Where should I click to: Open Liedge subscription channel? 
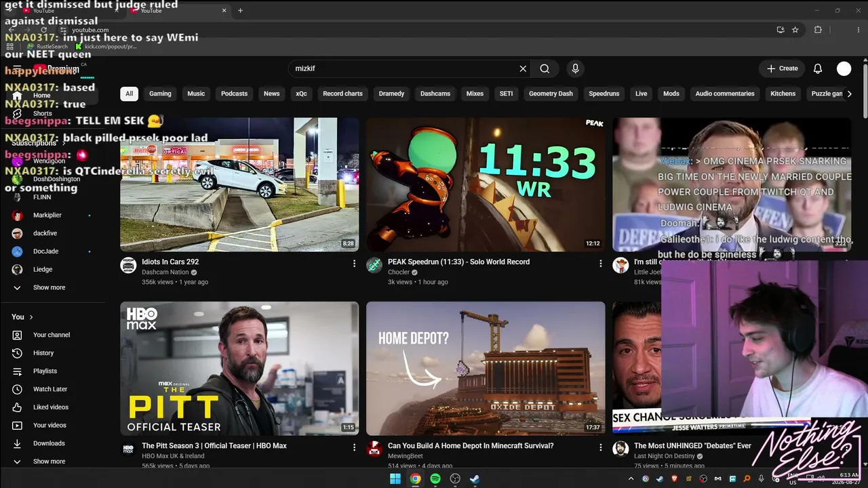tap(53, 269)
